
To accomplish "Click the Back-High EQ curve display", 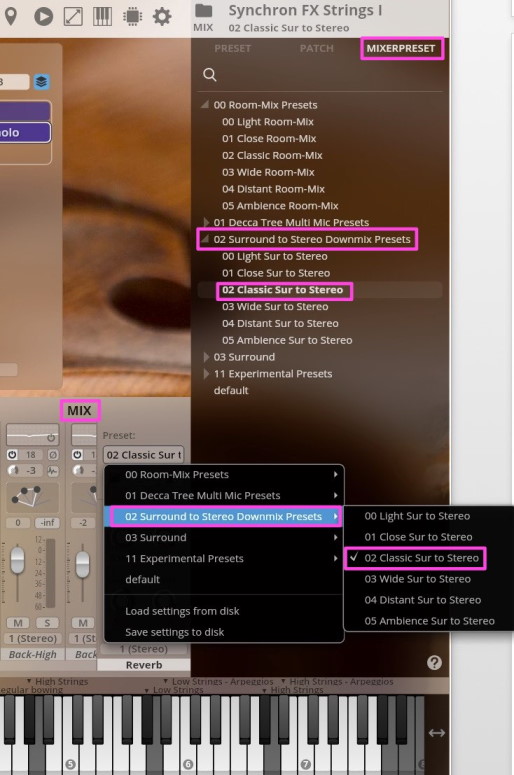I will click(32, 434).
